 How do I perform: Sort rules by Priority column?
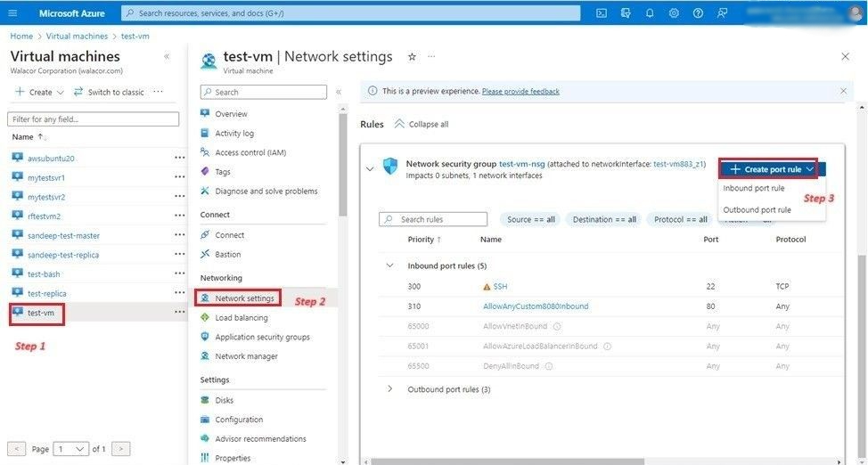click(424, 239)
